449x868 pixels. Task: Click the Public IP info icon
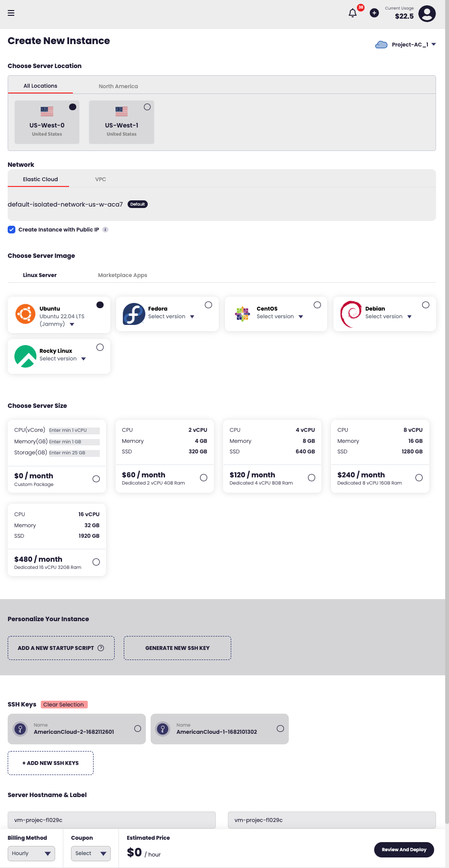coord(106,230)
